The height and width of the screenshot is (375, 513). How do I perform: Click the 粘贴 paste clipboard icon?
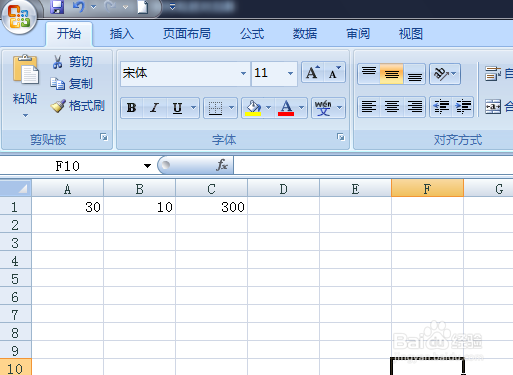[26, 70]
